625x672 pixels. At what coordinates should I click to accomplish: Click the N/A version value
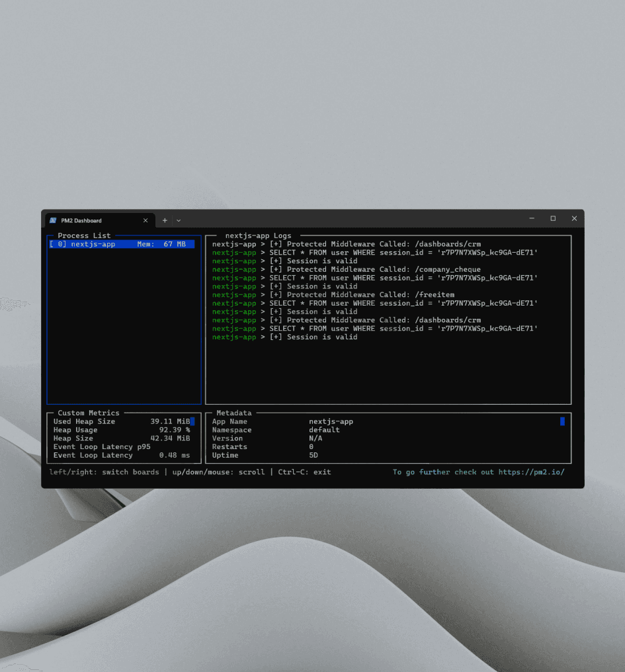click(315, 439)
